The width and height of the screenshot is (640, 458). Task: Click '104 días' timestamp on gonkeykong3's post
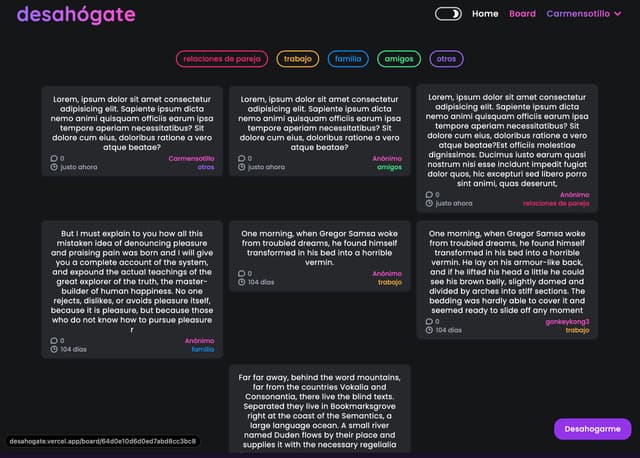(449, 330)
